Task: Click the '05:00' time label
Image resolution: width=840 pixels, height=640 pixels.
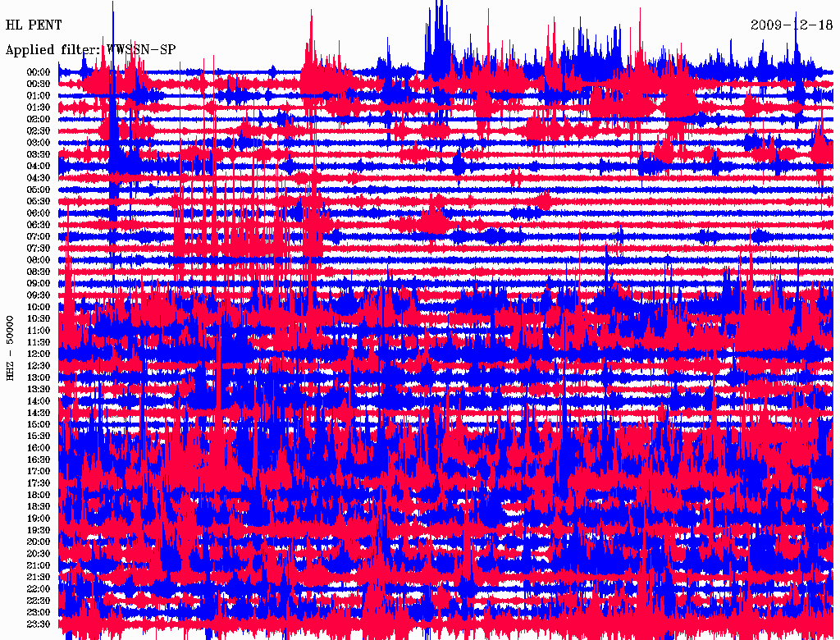Action: pyautogui.click(x=39, y=190)
